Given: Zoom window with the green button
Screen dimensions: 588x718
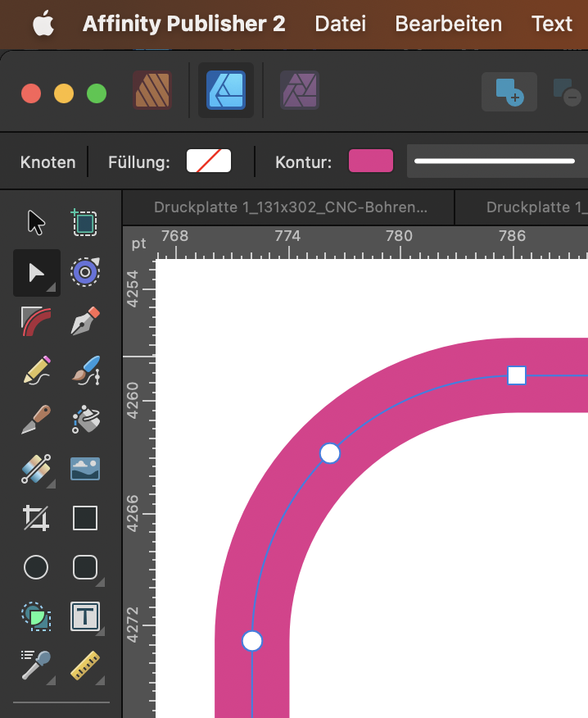Looking at the screenshot, I should [97, 93].
